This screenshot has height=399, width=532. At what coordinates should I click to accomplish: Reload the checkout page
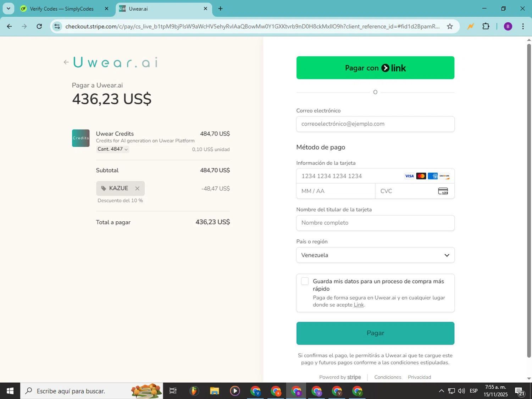(39, 27)
